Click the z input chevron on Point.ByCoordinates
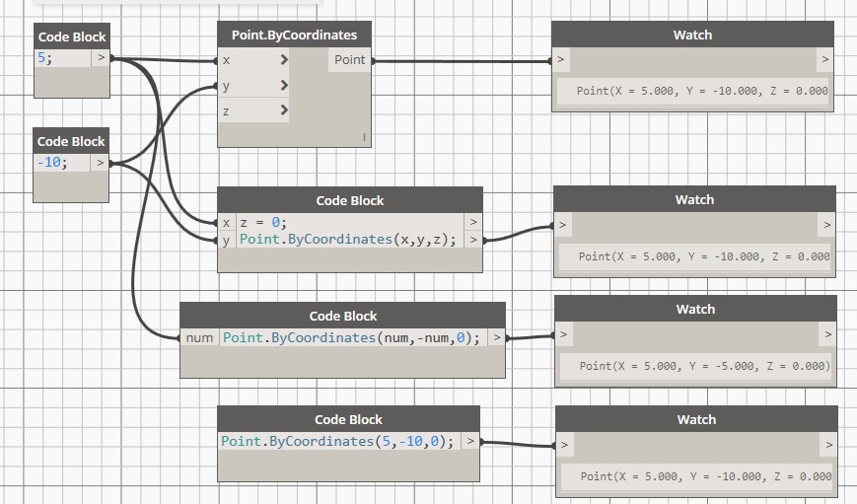Viewport: 857px width, 504px height. click(x=284, y=111)
